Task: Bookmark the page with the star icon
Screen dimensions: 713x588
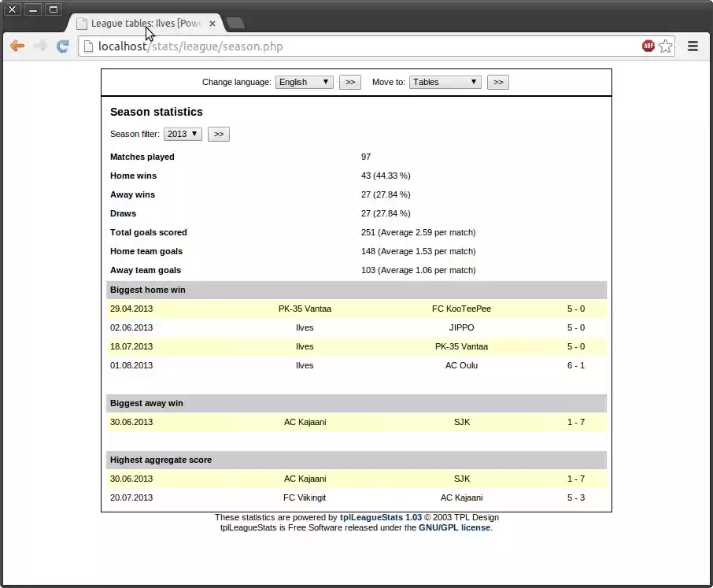Action: 665,46
